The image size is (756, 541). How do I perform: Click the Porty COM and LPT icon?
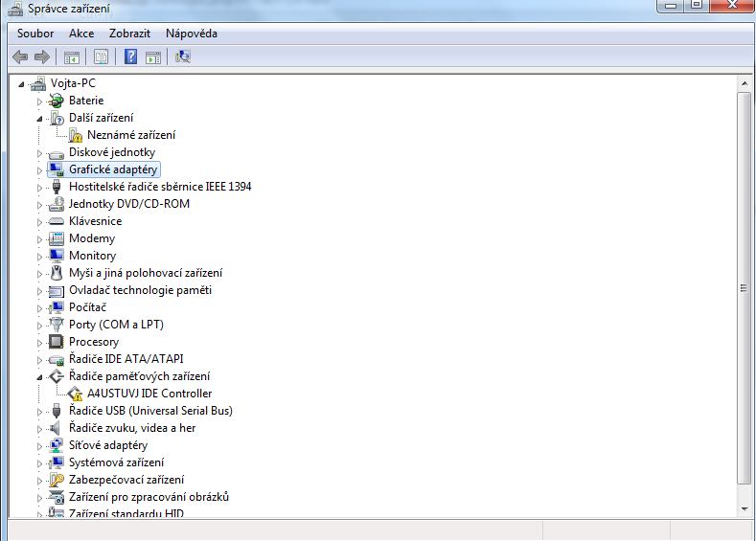click(57, 325)
